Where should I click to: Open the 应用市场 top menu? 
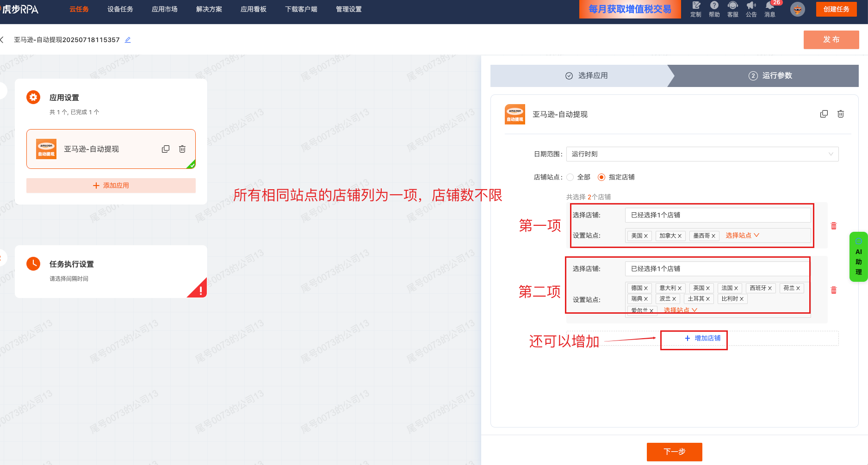tap(165, 9)
